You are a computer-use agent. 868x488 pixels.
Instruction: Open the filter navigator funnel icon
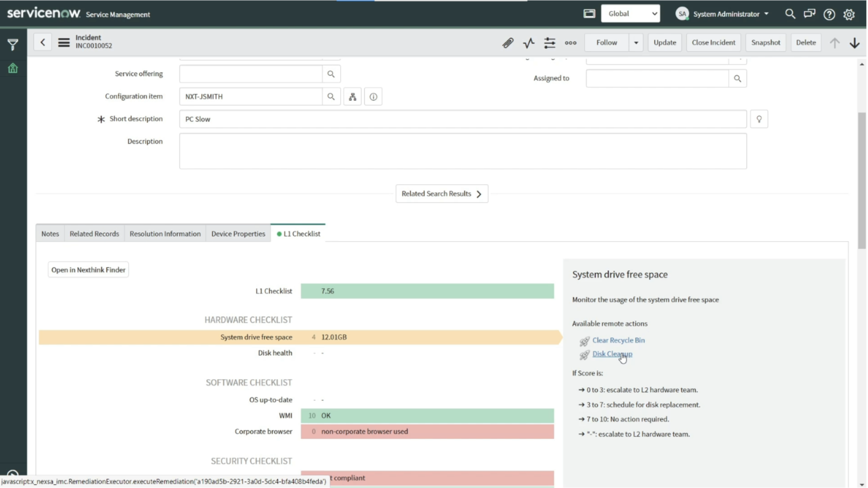pyautogui.click(x=13, y=44)
